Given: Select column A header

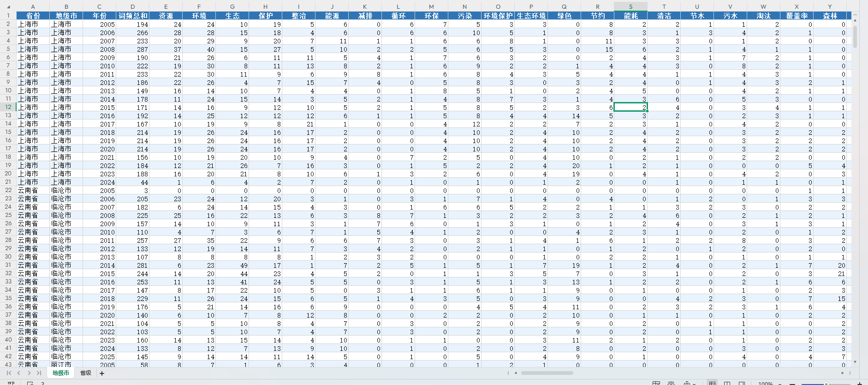Looking at the screenshot, I should pos(33,6).
